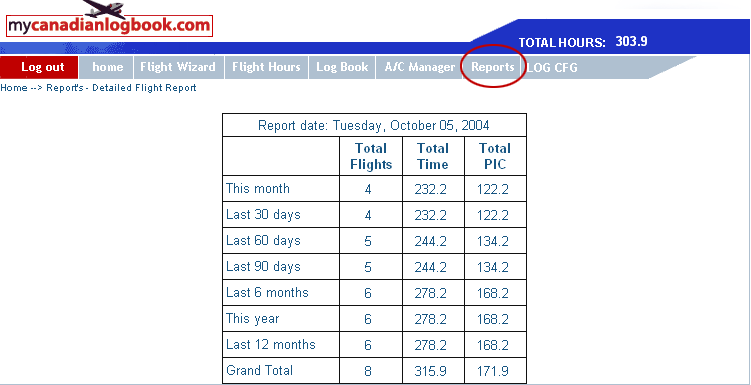Viewport: 751px width, 385px height.
Task: Click the Grand Total time value 315.9
Action: click(x=431, y=371)
